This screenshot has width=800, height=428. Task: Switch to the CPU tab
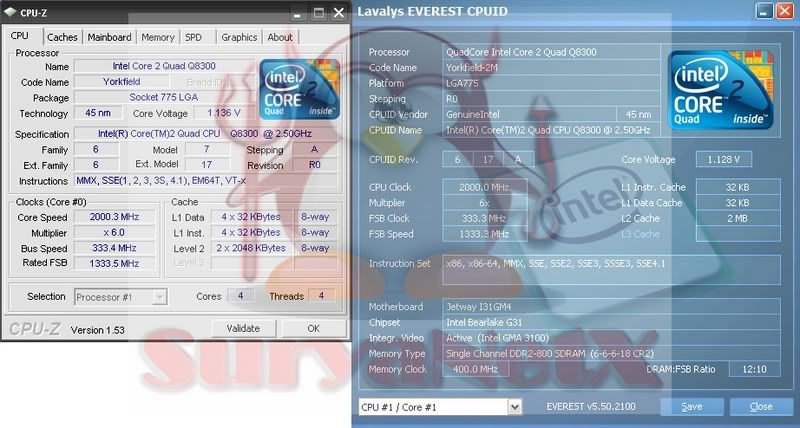pos(20,36)
